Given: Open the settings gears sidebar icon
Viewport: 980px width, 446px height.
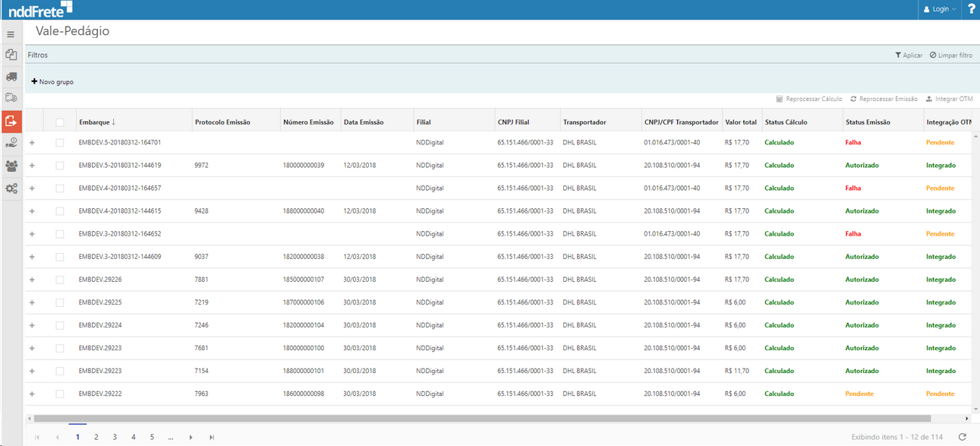Looking at the screenshot, I should 11,188.
